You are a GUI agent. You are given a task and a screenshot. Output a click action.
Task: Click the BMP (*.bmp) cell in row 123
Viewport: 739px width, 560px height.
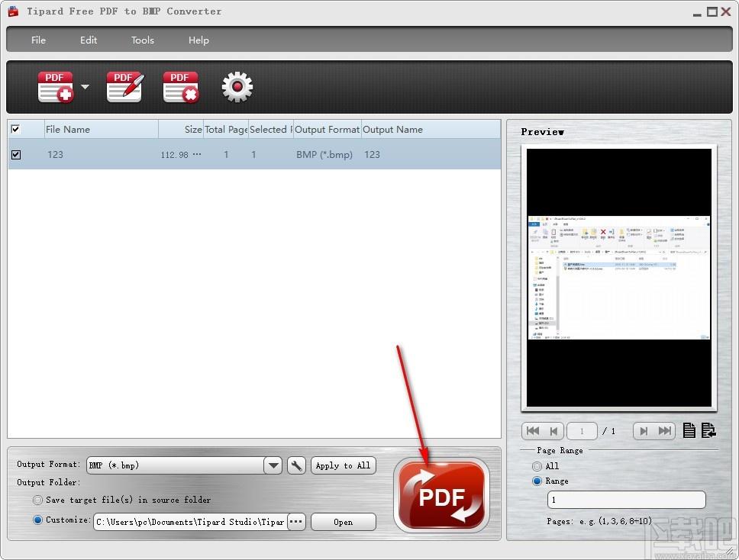pyautogui.click(x=324, y=154)
